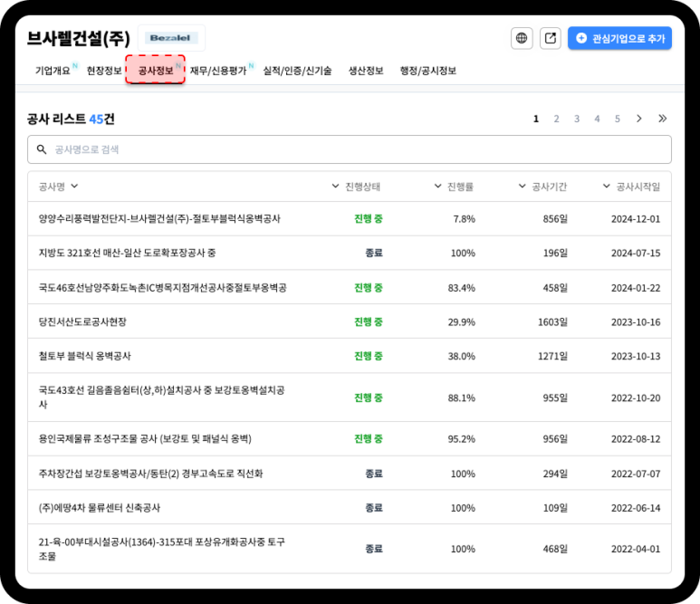The width and height of the screenshot is (700, 604).
Task: Open the globe website icon
Action: coord(522,38)
